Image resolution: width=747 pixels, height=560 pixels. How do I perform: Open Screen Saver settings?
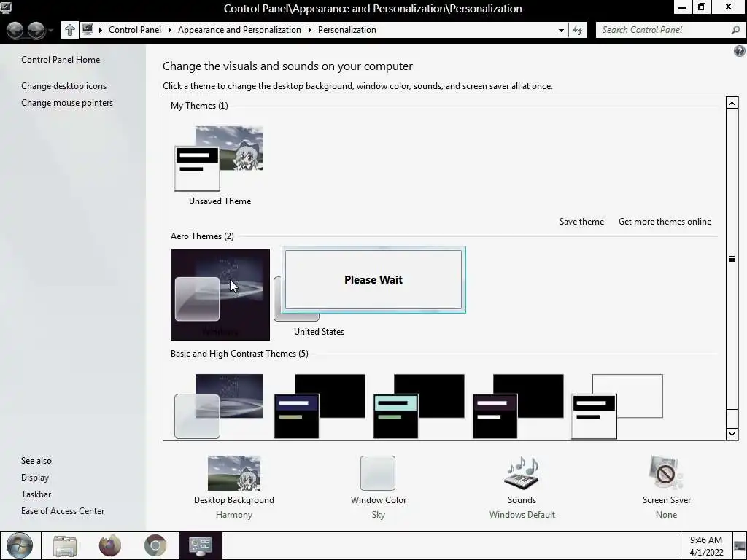tap(666, 487)
